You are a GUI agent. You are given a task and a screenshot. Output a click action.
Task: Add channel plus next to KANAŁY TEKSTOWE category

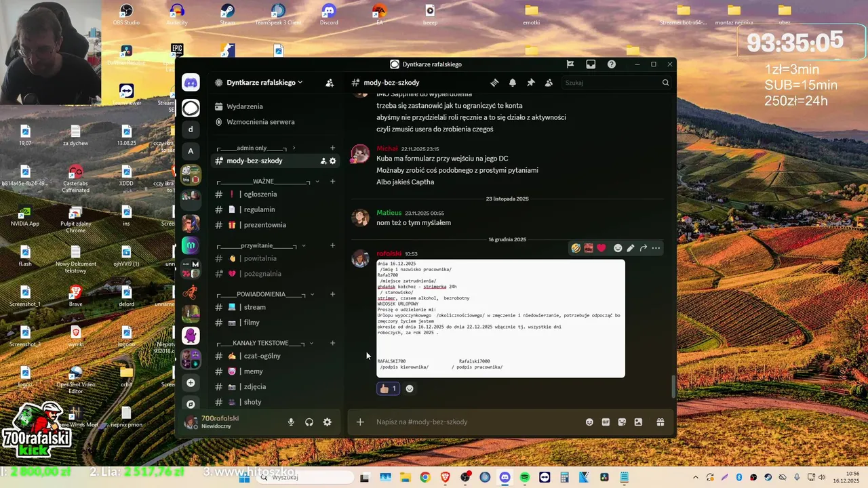pyautogui.click(x=332, y=343)
